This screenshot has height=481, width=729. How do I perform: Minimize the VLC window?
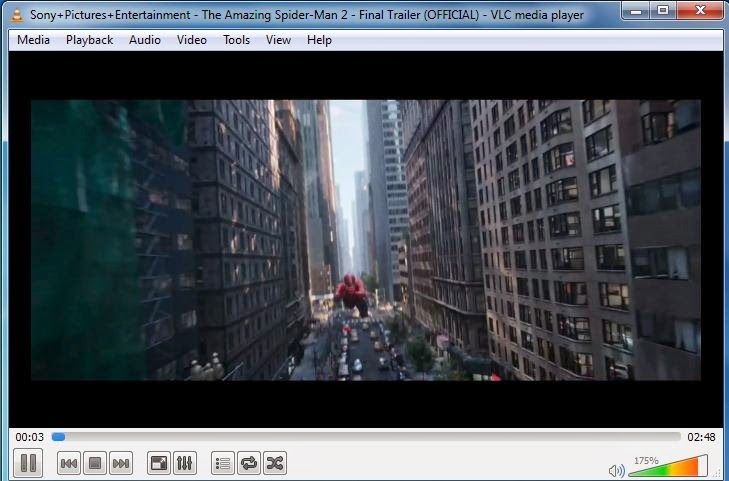point(636,10)
